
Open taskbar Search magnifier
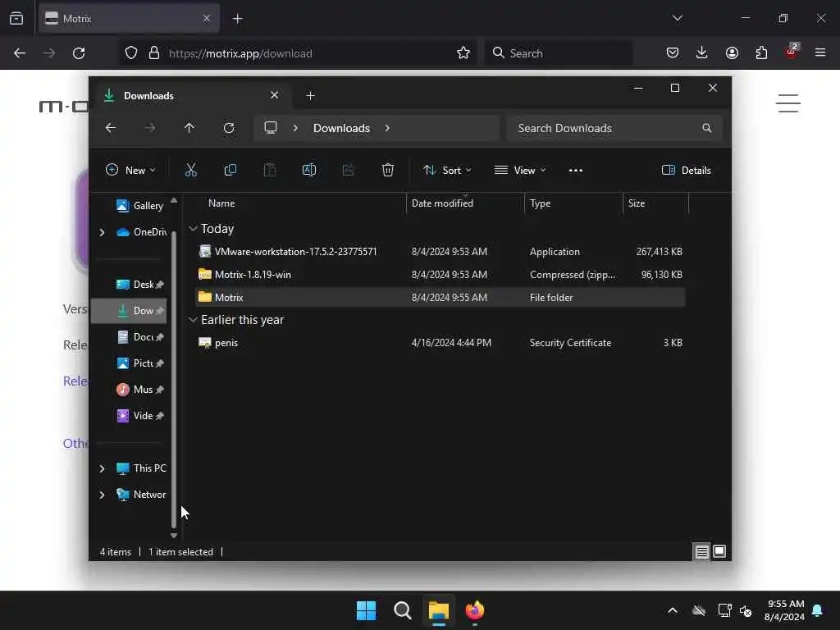[x=402, y=610]
